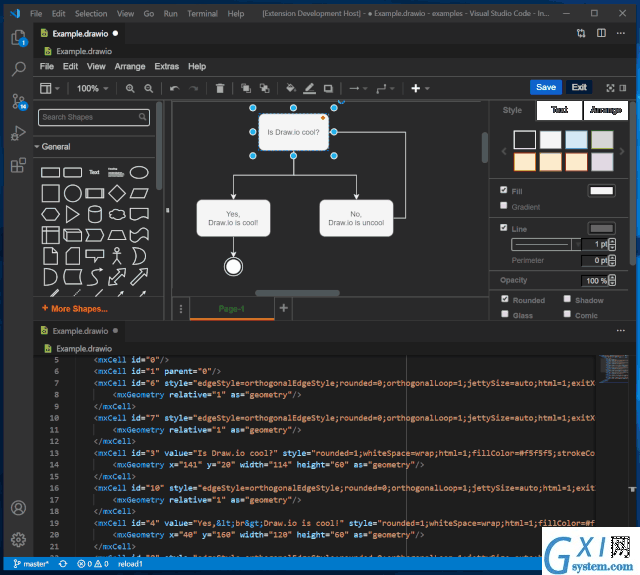
Task: Toggle the shadow toolbar icon
Action: coord(328,89)
